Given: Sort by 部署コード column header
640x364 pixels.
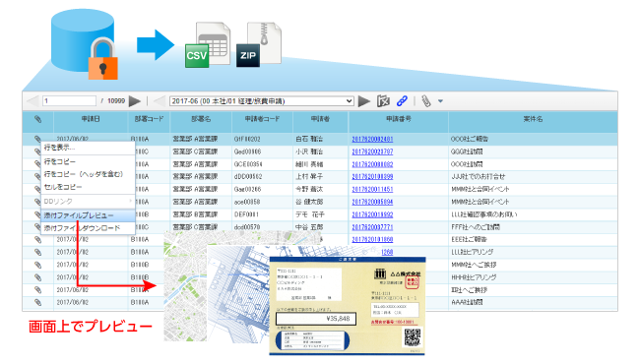Looking at the screenshot, I should (x=149, y=119).
